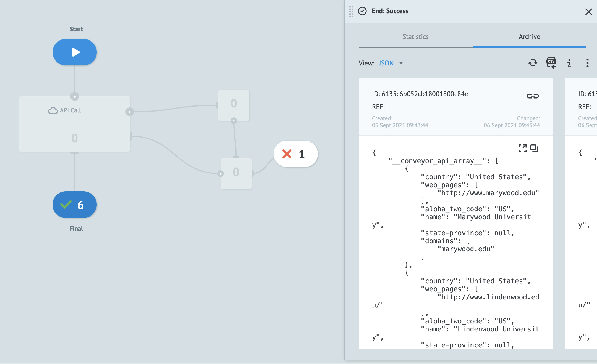Select the Final node showing 6
Viewport: 597px width, 364px height.
click(75, 205)
